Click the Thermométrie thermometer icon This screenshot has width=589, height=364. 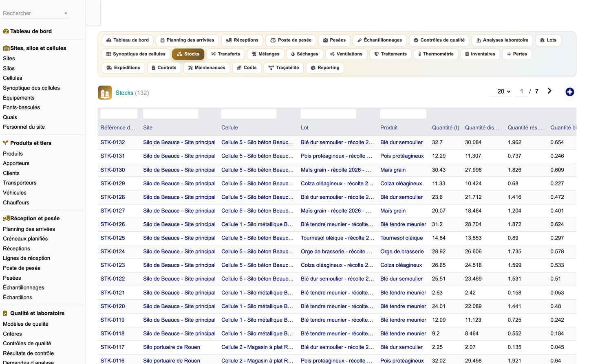click(x=419, y=54)
